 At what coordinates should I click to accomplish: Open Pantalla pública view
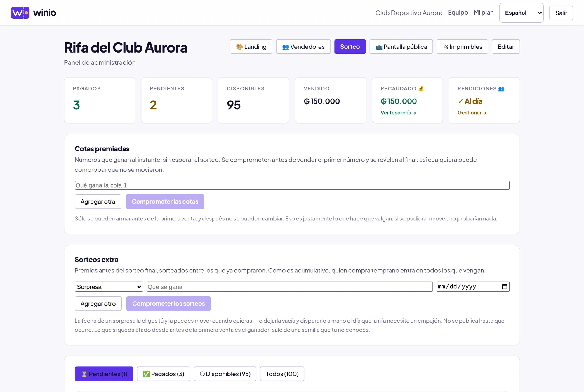coord(401,47)
